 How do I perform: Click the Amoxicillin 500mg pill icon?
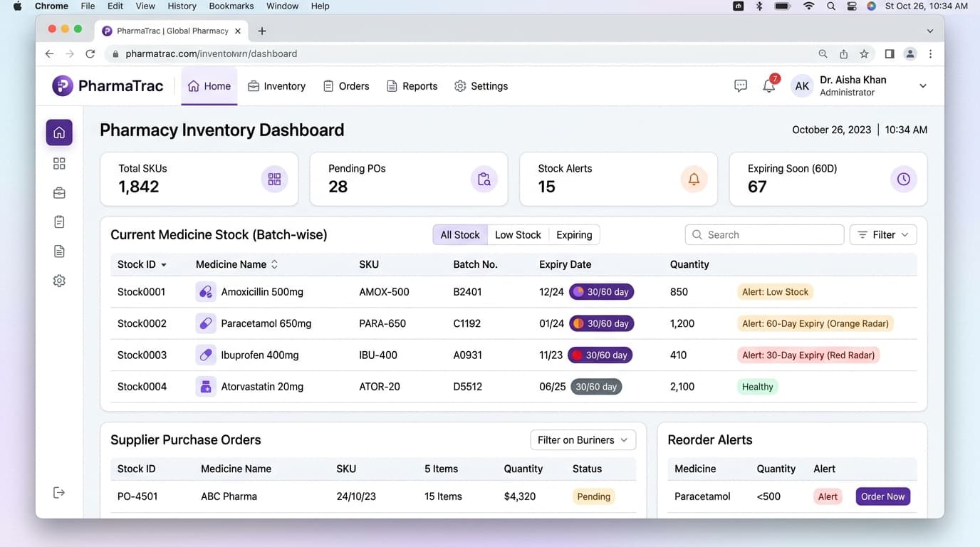click(x=206, y=292)
